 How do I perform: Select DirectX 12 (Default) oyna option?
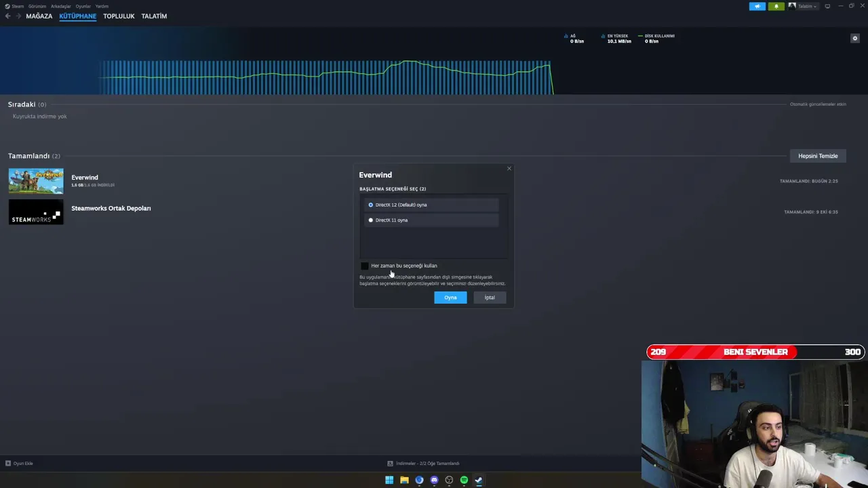(432, 205)
